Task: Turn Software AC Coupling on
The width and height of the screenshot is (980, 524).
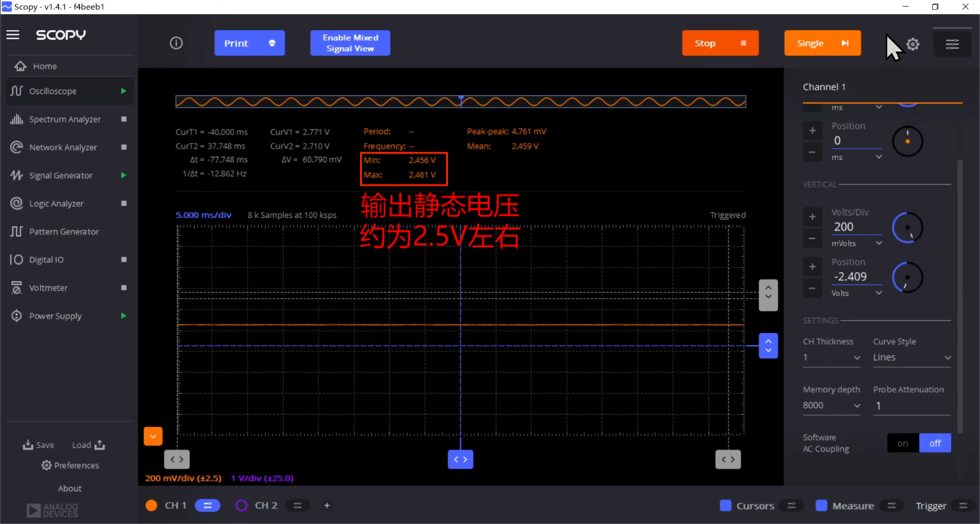Action: point(903,443)
